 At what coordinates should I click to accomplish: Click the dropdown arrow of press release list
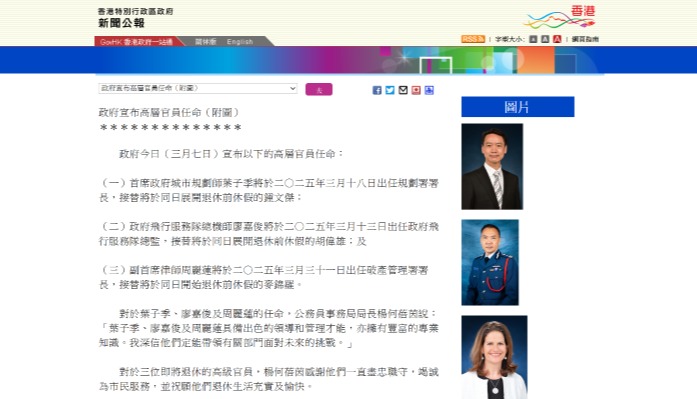point(292,88)
